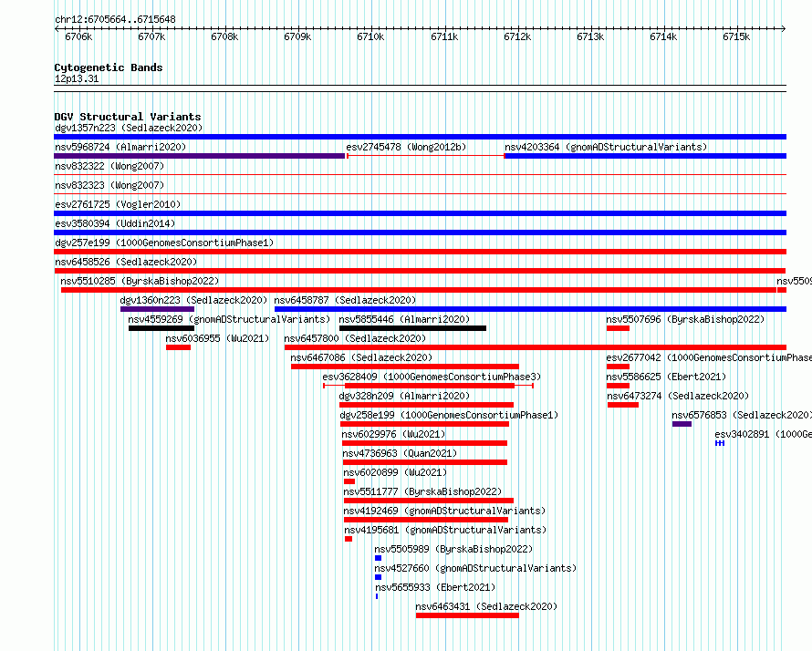
Task: Open esv3402891 variant label
Action: (x=764, y=434)
